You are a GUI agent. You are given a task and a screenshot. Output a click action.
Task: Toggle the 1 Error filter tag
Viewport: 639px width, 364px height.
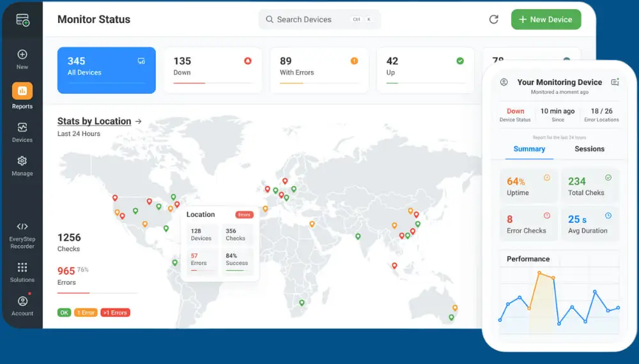86,313
